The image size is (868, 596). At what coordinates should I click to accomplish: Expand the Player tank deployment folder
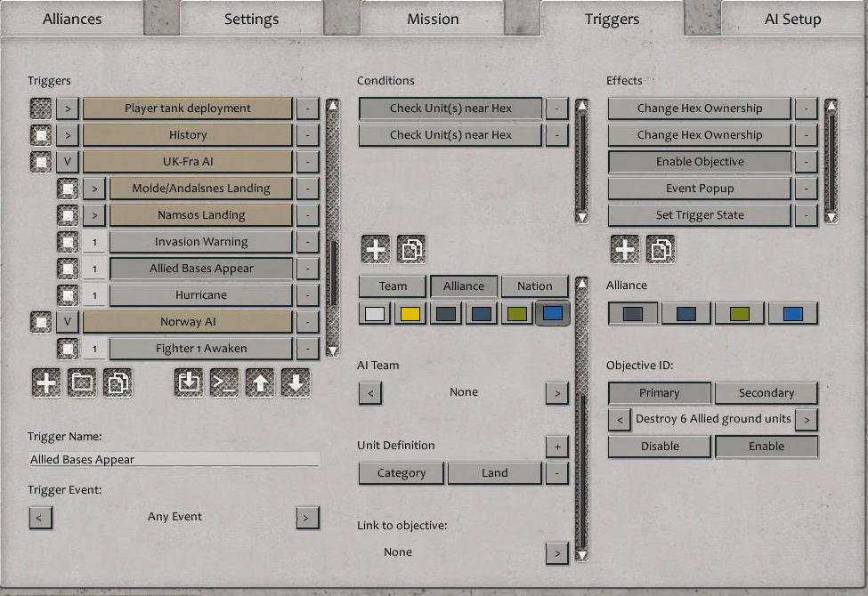pyautogui.click(x=68, y=109)
